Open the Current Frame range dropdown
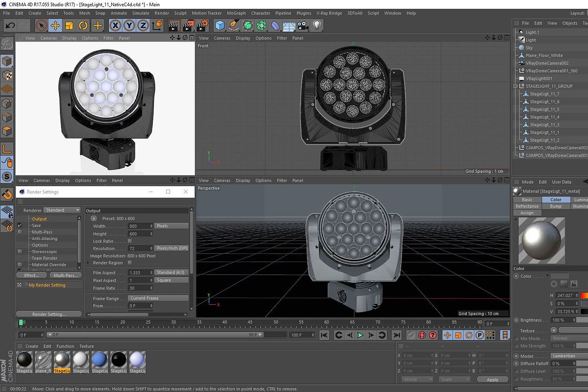 tap(158, 298)
